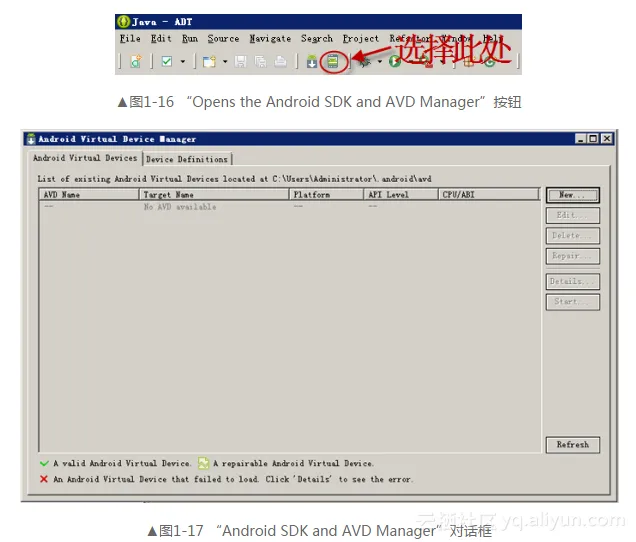
Task: Sort by the API Level column header
Action: (401, 195)
